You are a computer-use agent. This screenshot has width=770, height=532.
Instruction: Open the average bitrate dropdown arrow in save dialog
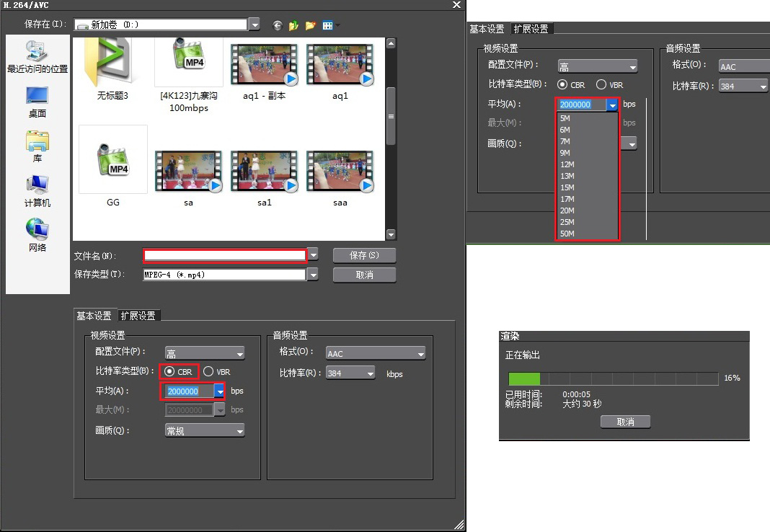coord(220,391)
